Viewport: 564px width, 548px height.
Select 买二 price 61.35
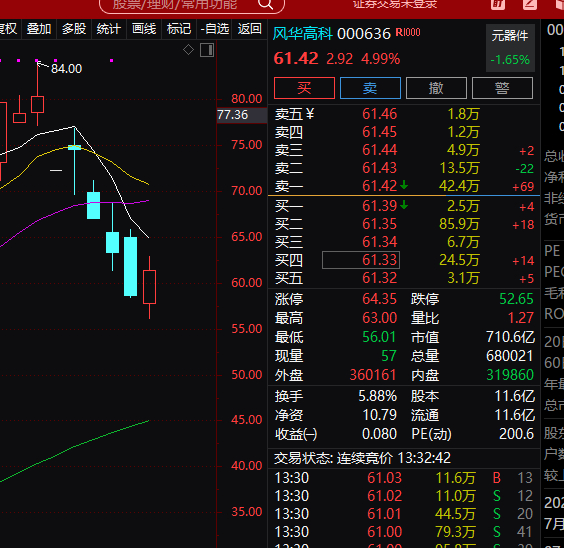[379, 224]
